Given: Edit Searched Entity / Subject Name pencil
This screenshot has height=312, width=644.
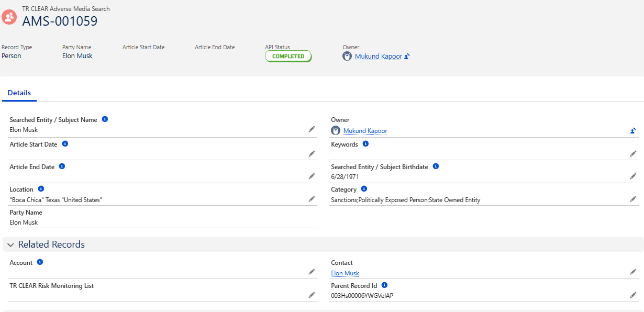Looking at the screenshot, I should click(312, 129).
